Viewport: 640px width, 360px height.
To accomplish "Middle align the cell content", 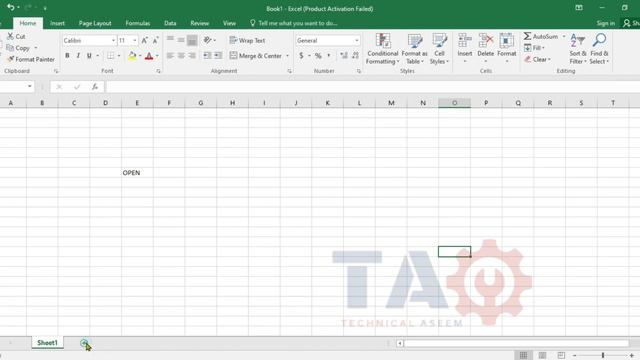I will pyautogui.click(x=181, y=40).
